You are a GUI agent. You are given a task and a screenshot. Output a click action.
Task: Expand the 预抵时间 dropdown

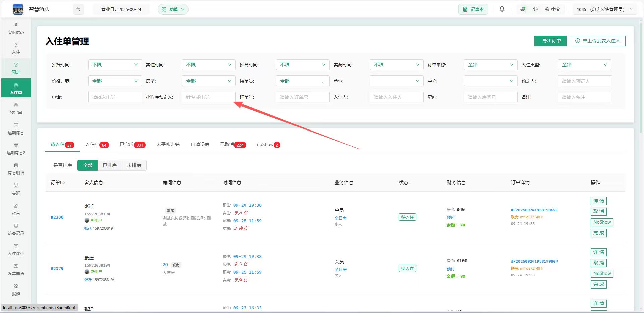(x=115, y=65)
